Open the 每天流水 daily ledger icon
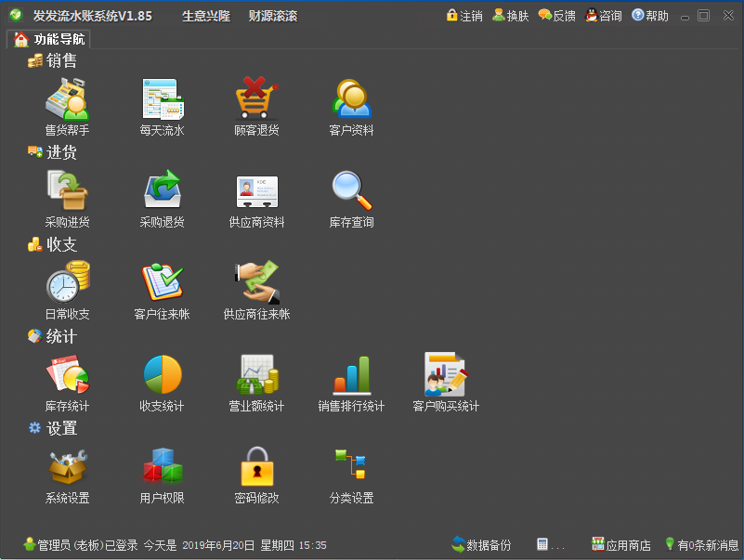 coord(163,99)
